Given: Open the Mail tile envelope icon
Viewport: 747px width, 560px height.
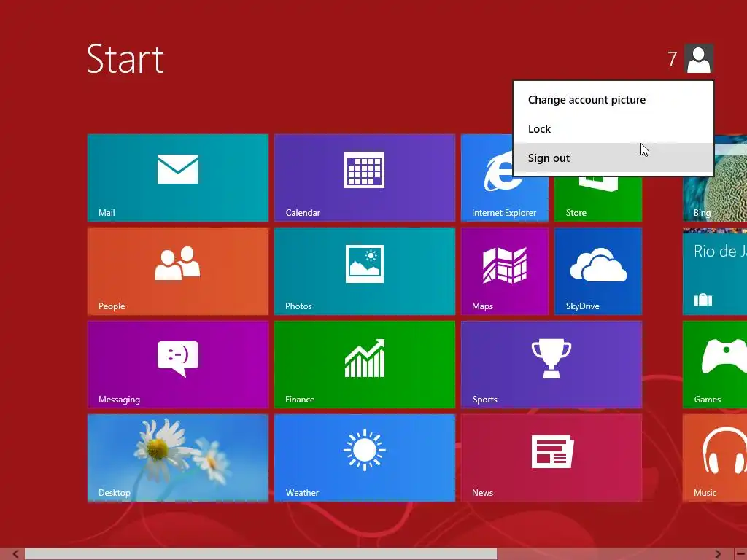Looking at the screenshot, I should pos(178,169).
